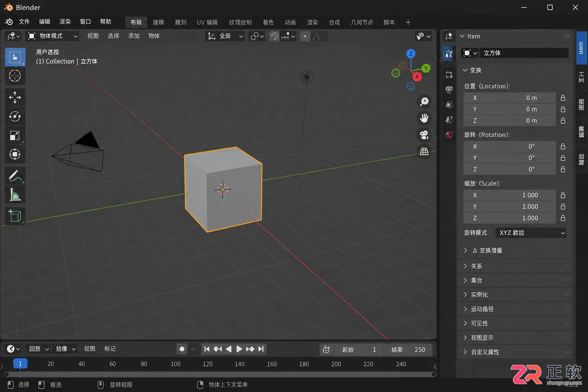The width and height of the screenshot is (588, 392).
Task: Activate the 3D Cursor tool
Action: coord(15,76)
